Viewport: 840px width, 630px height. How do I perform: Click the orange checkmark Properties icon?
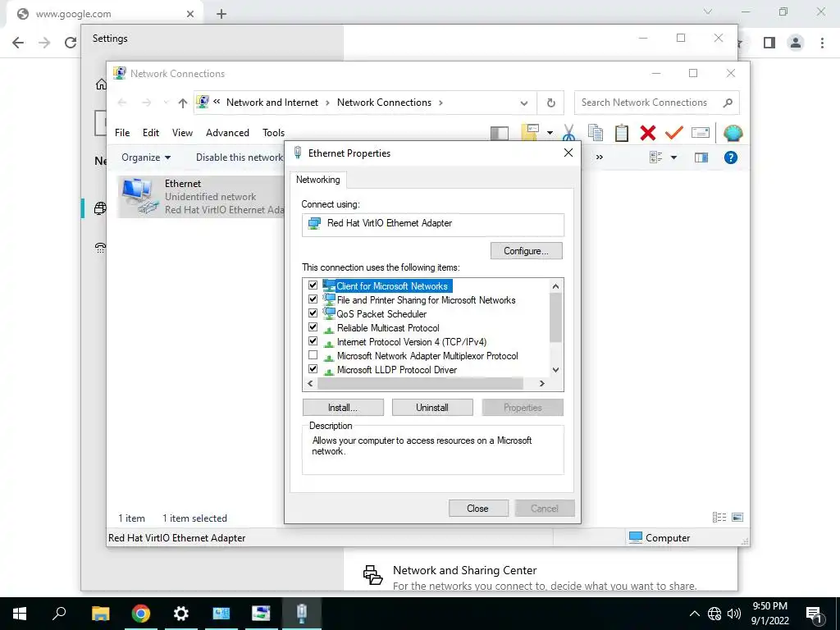click(x=674, y=132)
